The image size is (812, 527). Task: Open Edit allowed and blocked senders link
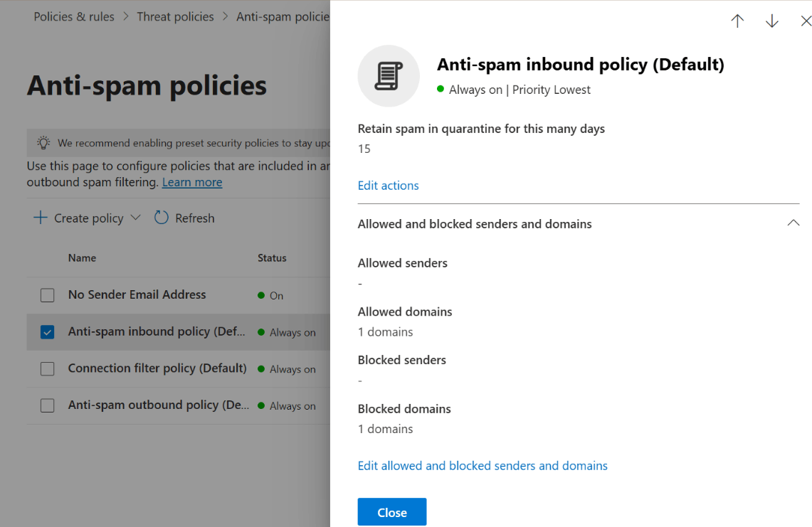483,465
